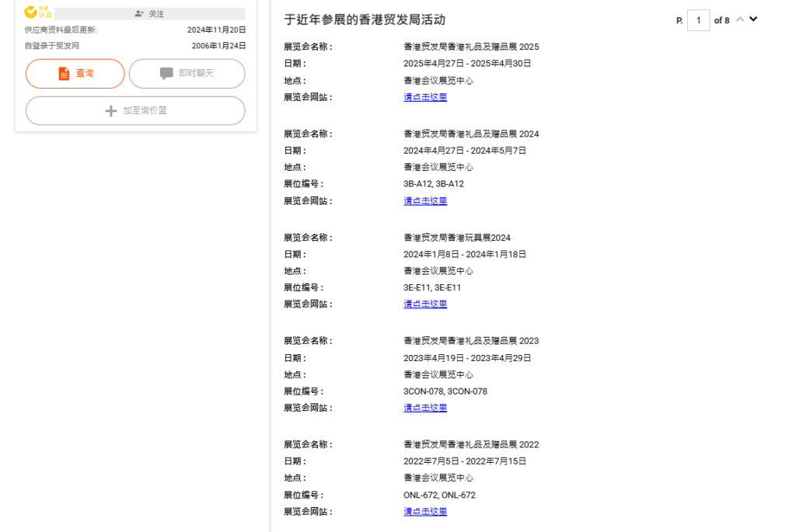
Task: Go to previous page with up chevron
Action: [x=739, y=19]
